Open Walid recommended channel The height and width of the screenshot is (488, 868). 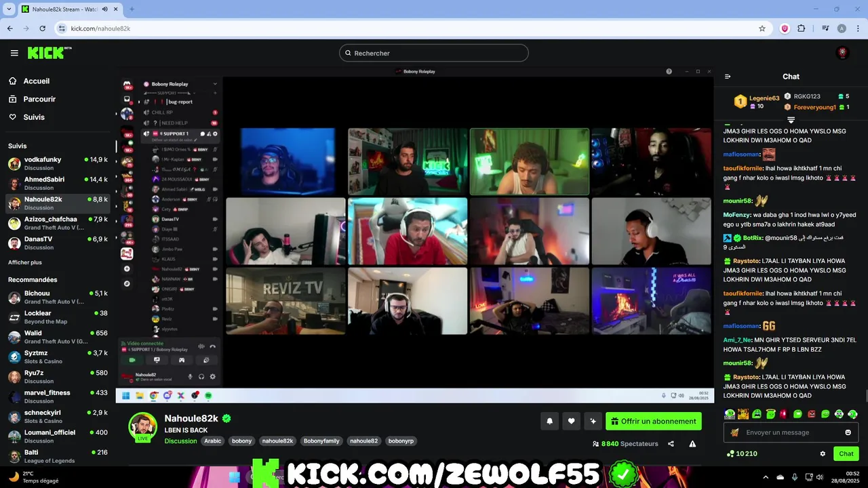coord(58,337)
